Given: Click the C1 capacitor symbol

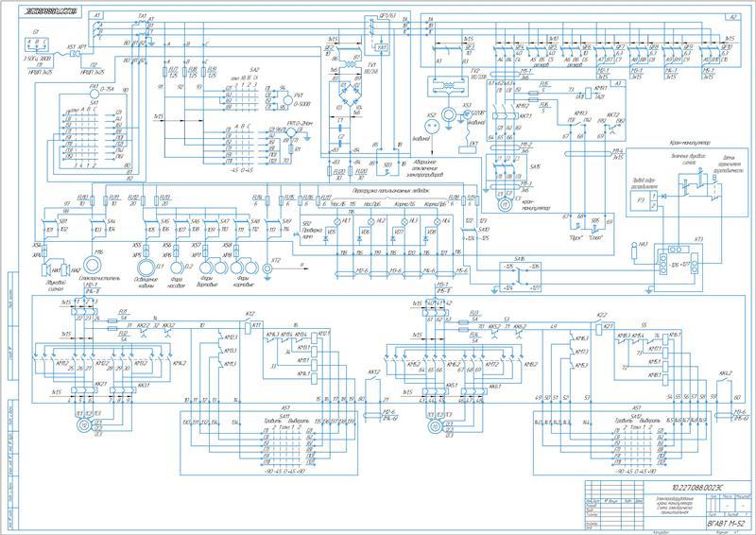Looking at the screenshot, I should tap(340, 128).
